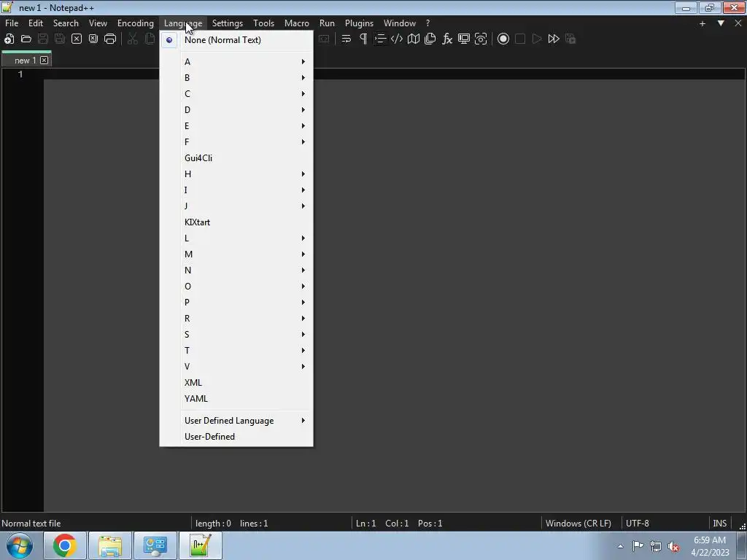Open the File menu
The height and width of the screenshot is (560, 747).
coord(12,23)
